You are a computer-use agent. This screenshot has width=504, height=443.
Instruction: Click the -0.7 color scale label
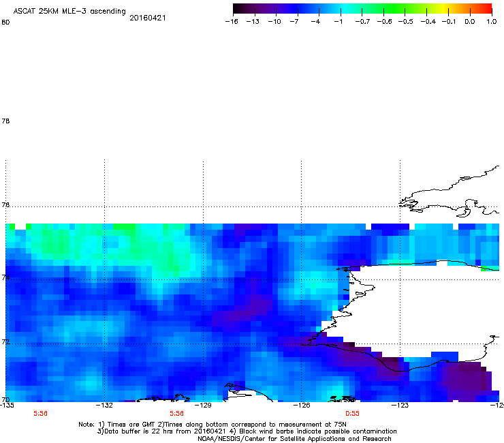362,22
